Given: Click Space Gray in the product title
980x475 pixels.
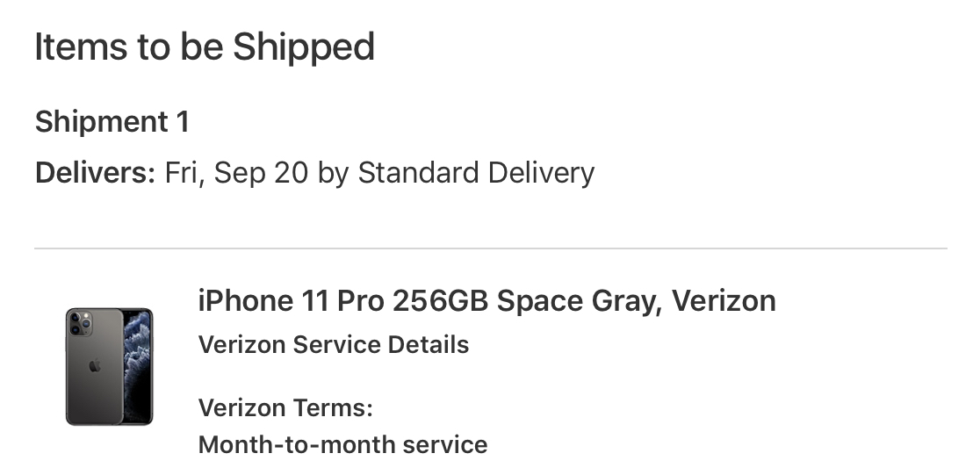Looking at the screenshot, I should tap(580, 301).
